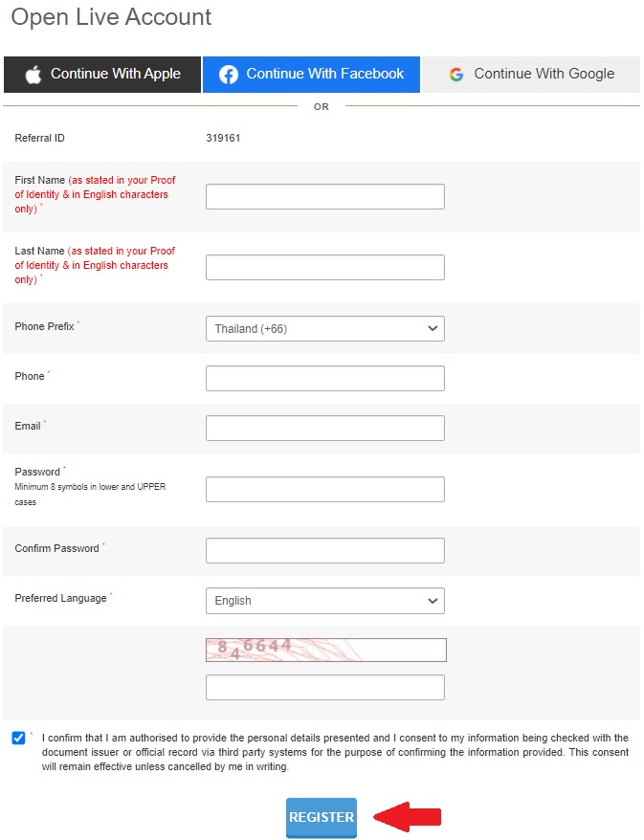Click the Confirm Password field
Viewport: 644px width, 840px height.
pyautogui.click(x=325, y=550)
